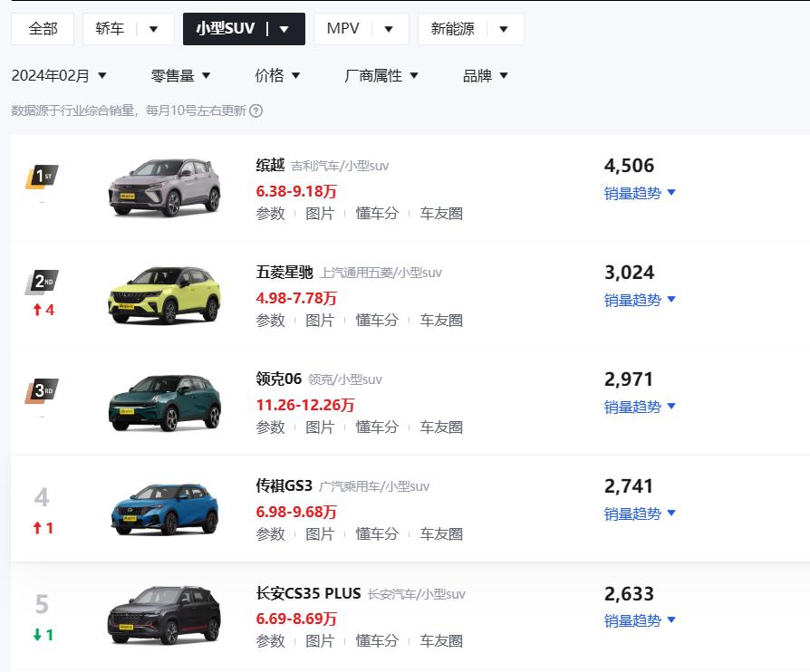The height and width of the screenshot is (672, 810).
Task: Open the 五菱星驰 model title link
Action: (x=284, y=273)
